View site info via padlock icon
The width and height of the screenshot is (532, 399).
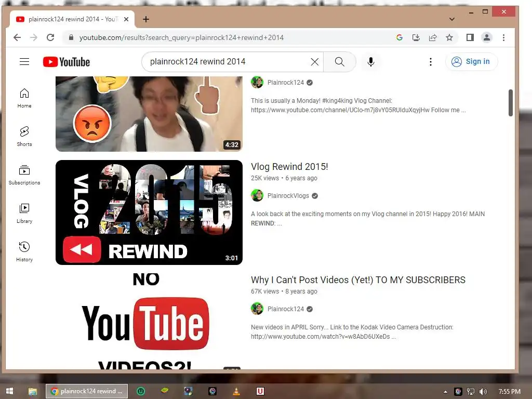click(71, 37)
